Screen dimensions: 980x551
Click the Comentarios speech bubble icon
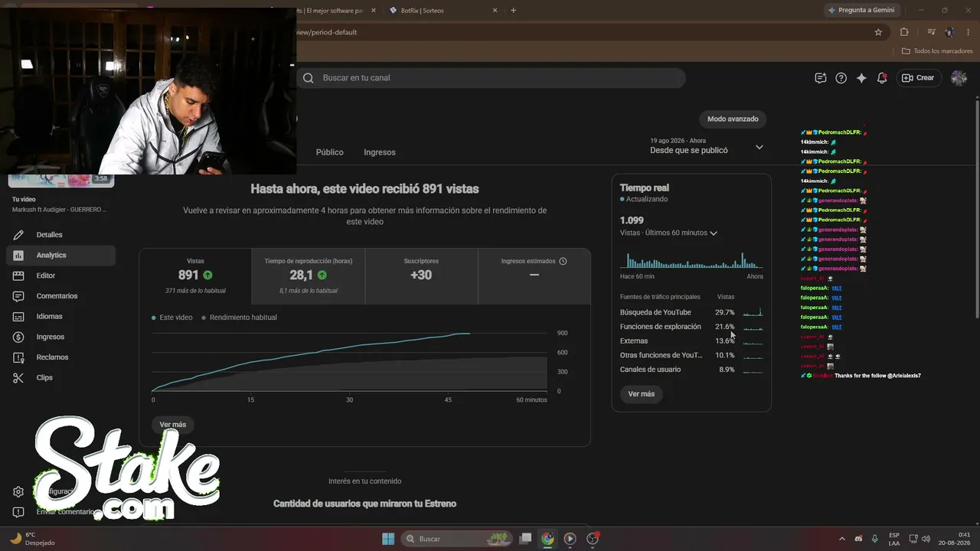click(x=19, y=296)
